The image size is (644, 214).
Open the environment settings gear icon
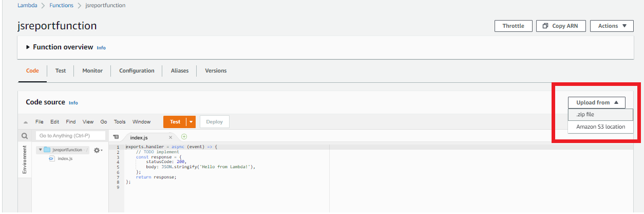coord(98,150)
